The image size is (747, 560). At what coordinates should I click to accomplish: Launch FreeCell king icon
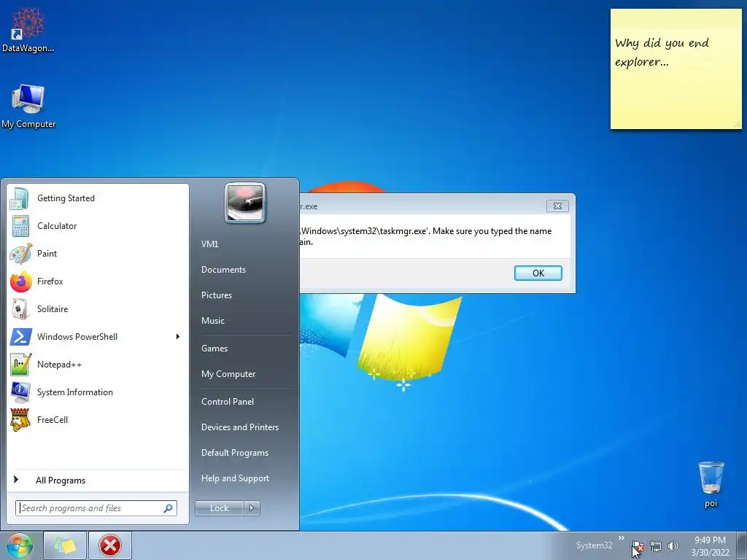tap(20, 419)
